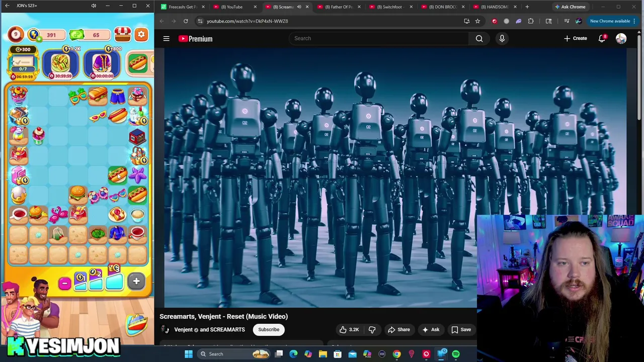Click the Subscribe button
Viewport: 644px width, 362px height.
pos(269,329)
